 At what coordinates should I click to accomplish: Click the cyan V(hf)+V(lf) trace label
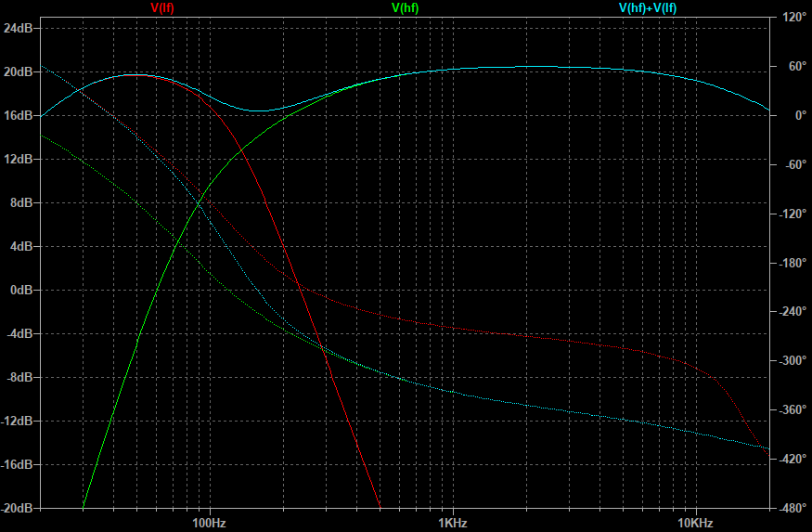tap(648, 8)
